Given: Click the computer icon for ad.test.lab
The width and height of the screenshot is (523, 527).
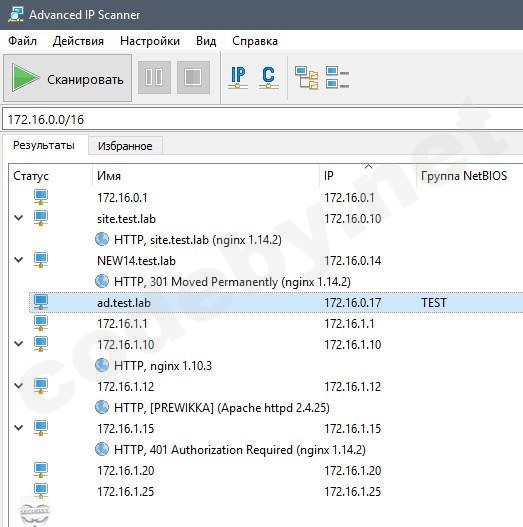Looking at the screenshot, I should point(41,302).
